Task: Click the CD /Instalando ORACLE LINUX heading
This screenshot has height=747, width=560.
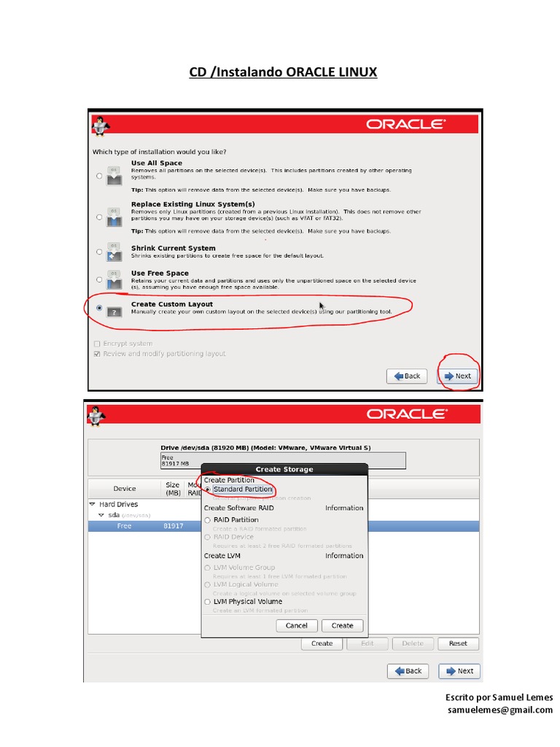Action: [x=283, y=72]
